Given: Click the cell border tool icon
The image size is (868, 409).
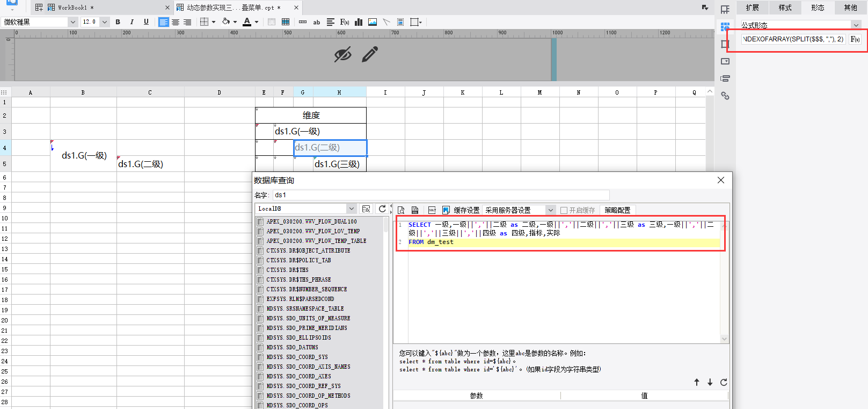Looking at the screenshot, I should [x=204, y=22].
